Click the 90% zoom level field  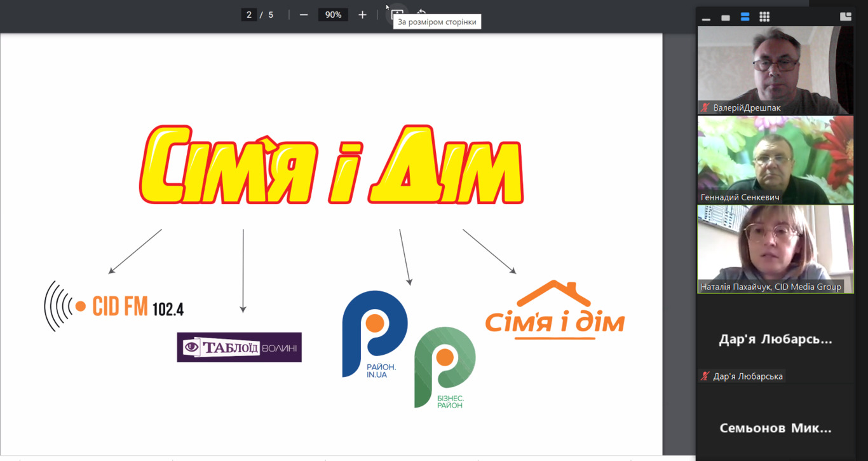coord(333,15)
